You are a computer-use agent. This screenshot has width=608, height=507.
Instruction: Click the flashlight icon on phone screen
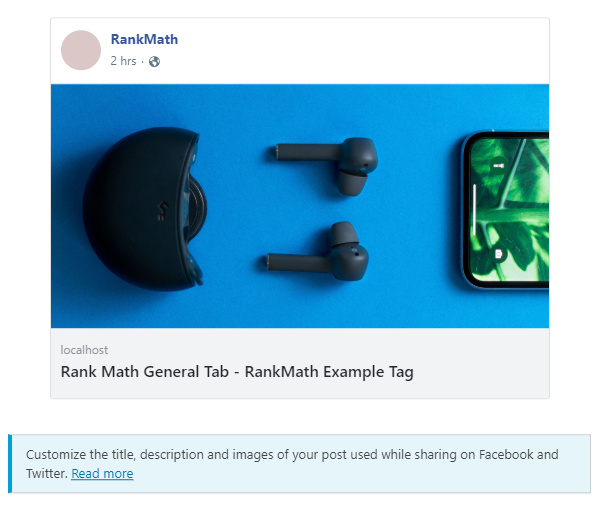pos(499,166)
